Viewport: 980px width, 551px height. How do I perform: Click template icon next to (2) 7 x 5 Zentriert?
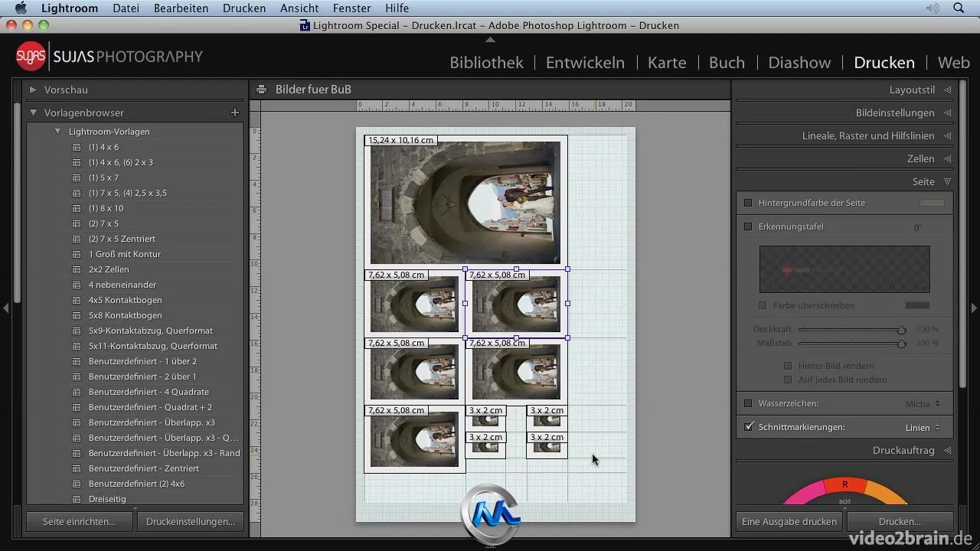coord(77,239)
